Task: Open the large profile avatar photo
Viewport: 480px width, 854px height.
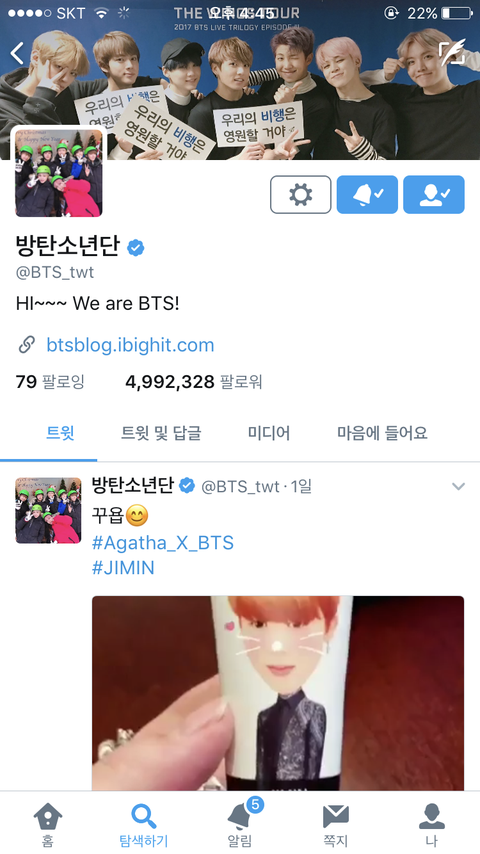Action: pos(58,173)
